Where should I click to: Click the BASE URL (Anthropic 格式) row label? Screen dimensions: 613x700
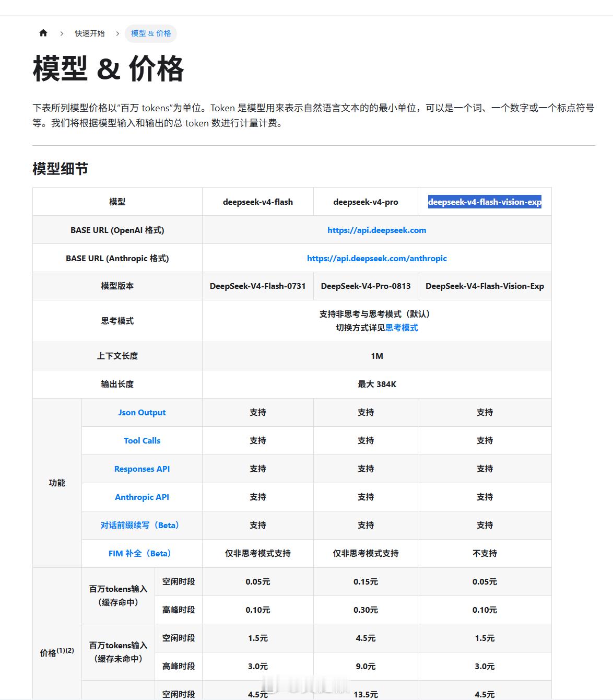coord(117,258)
